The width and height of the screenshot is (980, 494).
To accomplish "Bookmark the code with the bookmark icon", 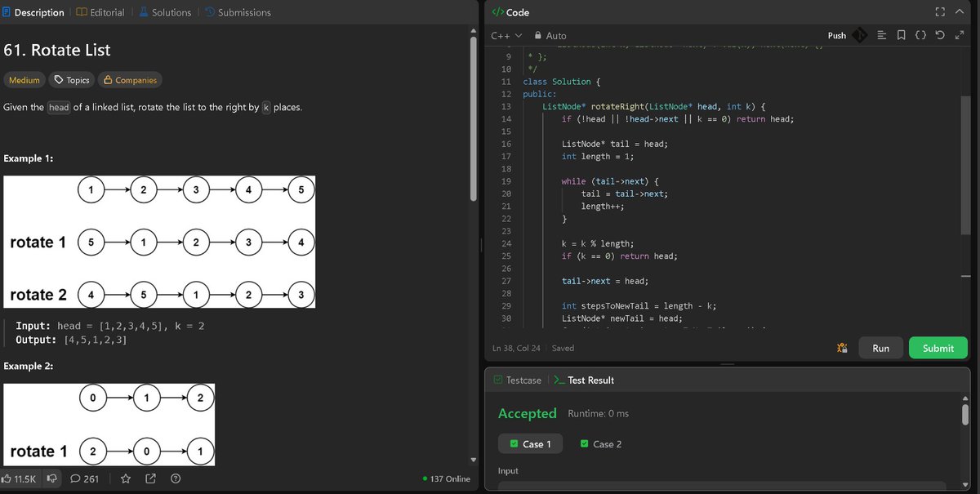I will coord(901,35).
